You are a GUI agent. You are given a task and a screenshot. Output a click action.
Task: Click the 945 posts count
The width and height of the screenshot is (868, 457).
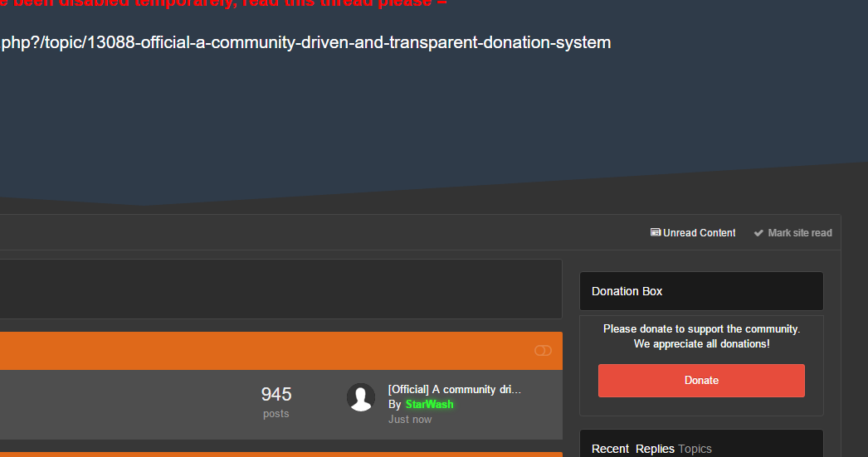click(276, 395)
